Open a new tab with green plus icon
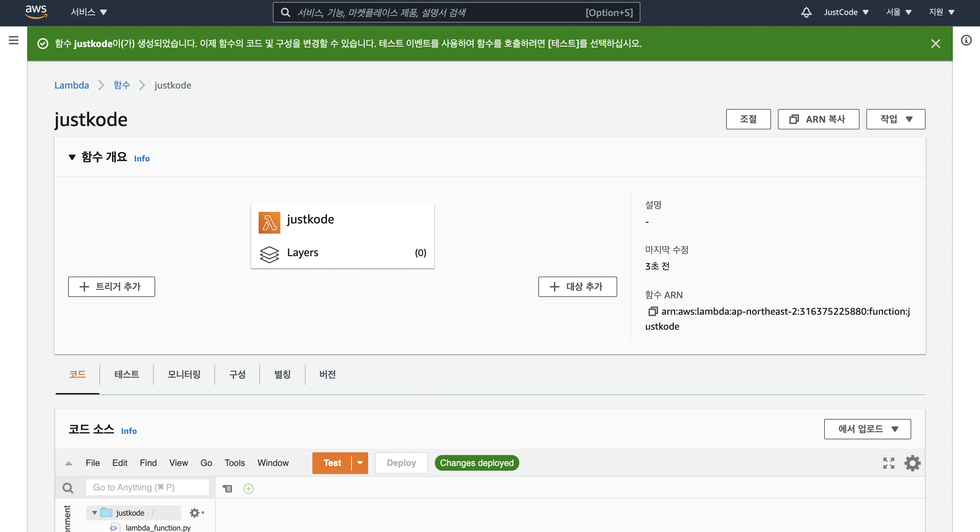Screen dimensions: 980x532 tap(248, 489)
